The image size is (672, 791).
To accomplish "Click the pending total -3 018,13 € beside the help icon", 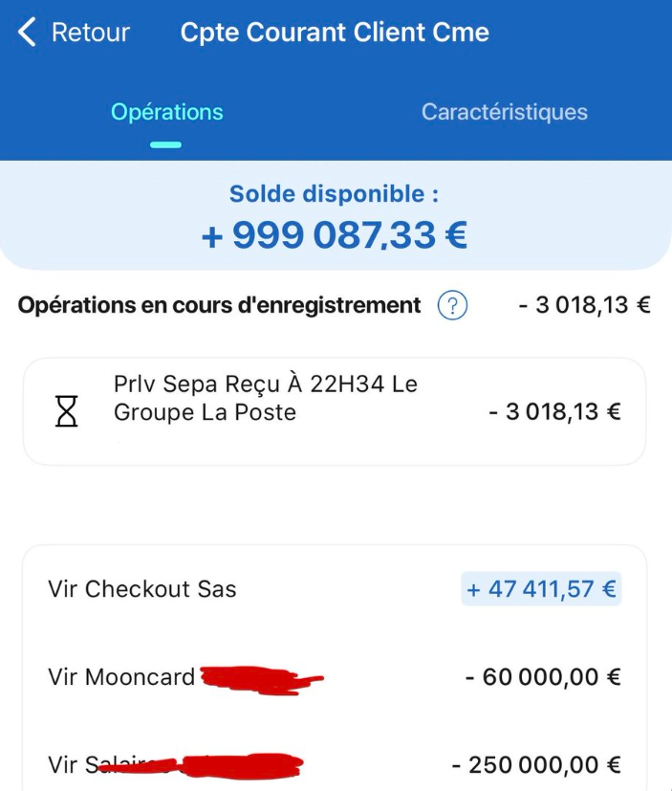I will (584, 306).
